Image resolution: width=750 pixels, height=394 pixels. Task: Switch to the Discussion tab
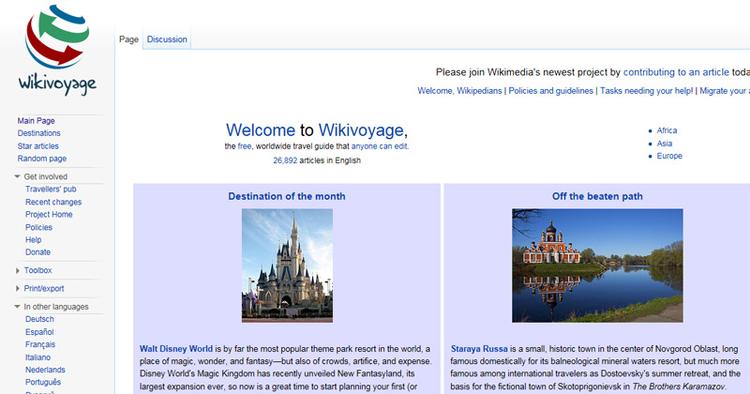(167, 39)
